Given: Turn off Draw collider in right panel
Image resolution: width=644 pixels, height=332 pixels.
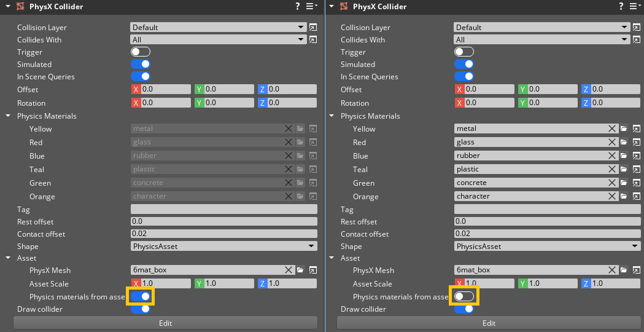Looking at the screenshot, I should click(x=464, y=309).
